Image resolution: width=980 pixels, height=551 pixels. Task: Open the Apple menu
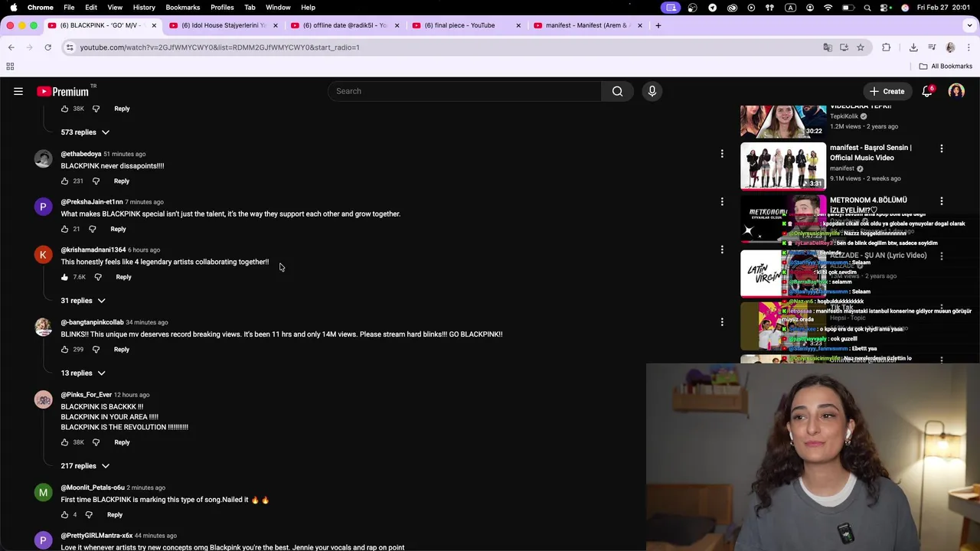(13, 7)
